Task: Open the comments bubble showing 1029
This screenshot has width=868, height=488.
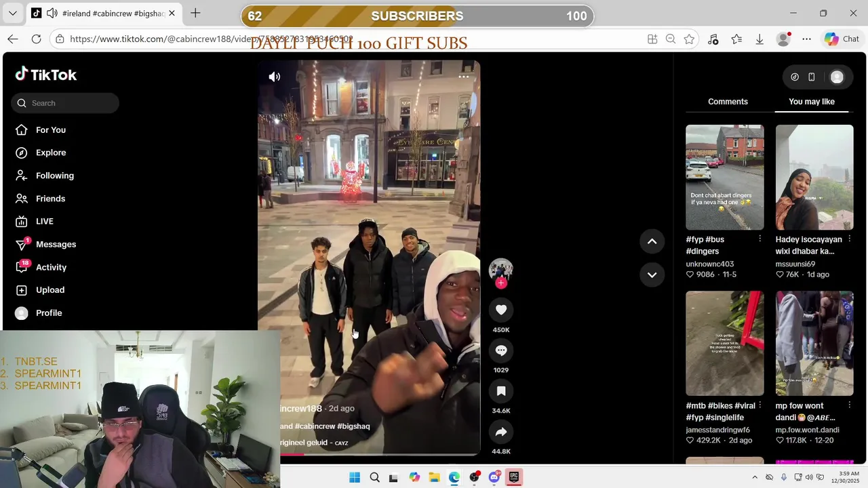Action: tap(501, 350)
